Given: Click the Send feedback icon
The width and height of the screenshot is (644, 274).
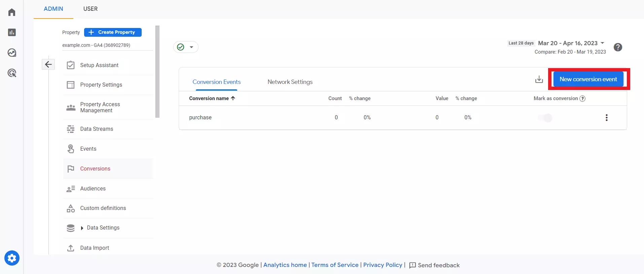Looking at the screenshot, I should 413,265.
